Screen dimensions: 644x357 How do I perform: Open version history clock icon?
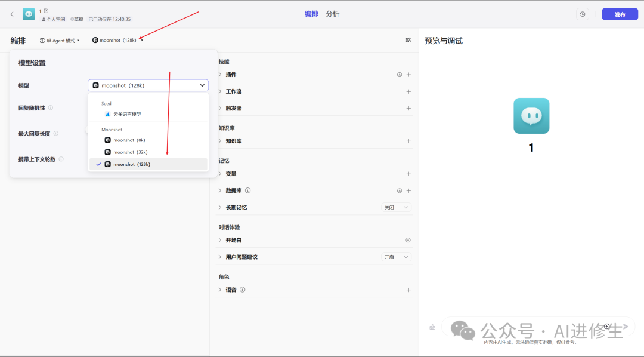(583, 14)
